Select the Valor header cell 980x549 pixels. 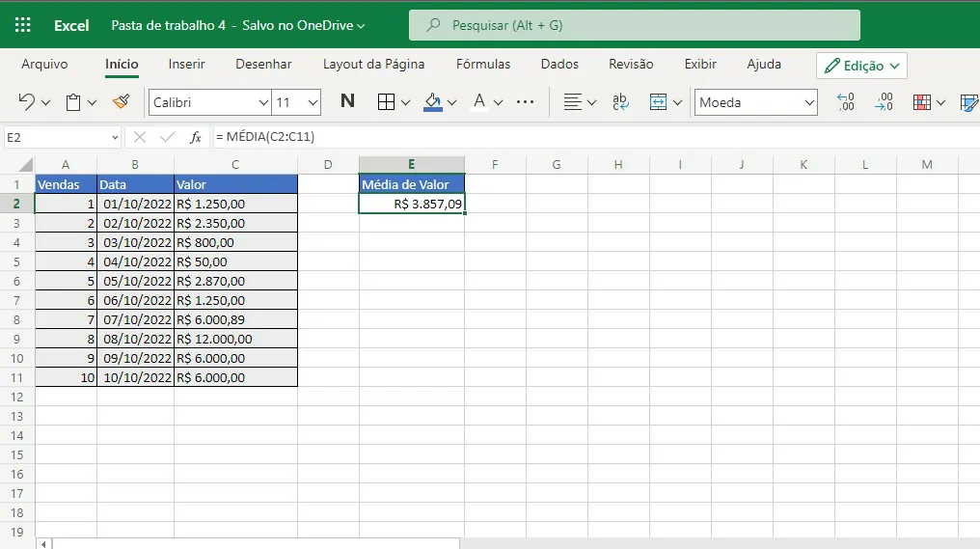pos(235,184)
